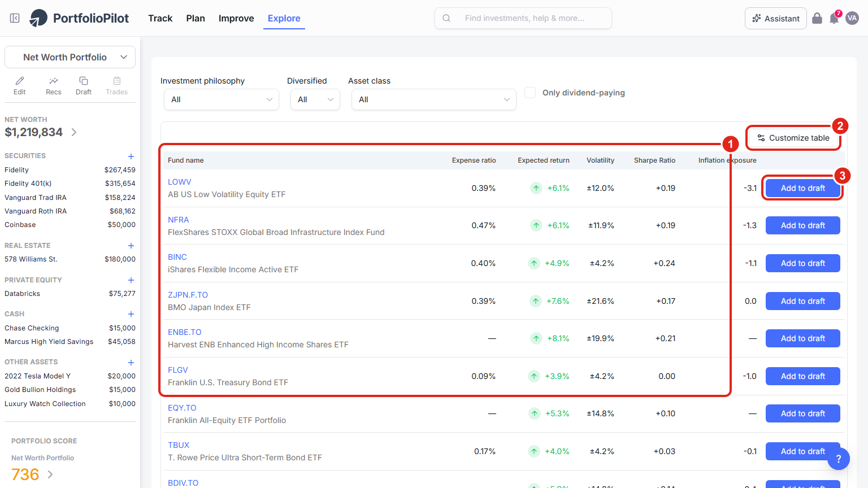Click TBUX expected return up arrow
Screen dimensions: 868x488
click(x=534, y=451)
